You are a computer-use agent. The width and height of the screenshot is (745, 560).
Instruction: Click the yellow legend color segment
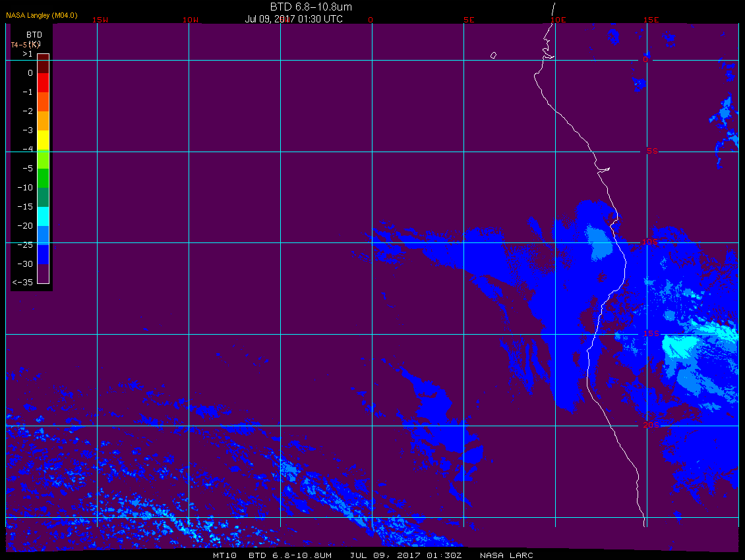pyautogui.click(x=44, y=140)
